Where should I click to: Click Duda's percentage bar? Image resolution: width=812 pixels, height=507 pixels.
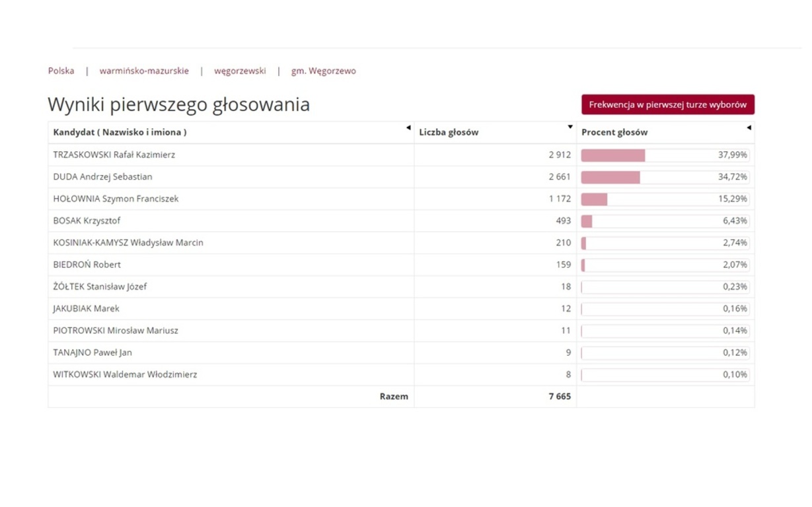tap(610, 176)
